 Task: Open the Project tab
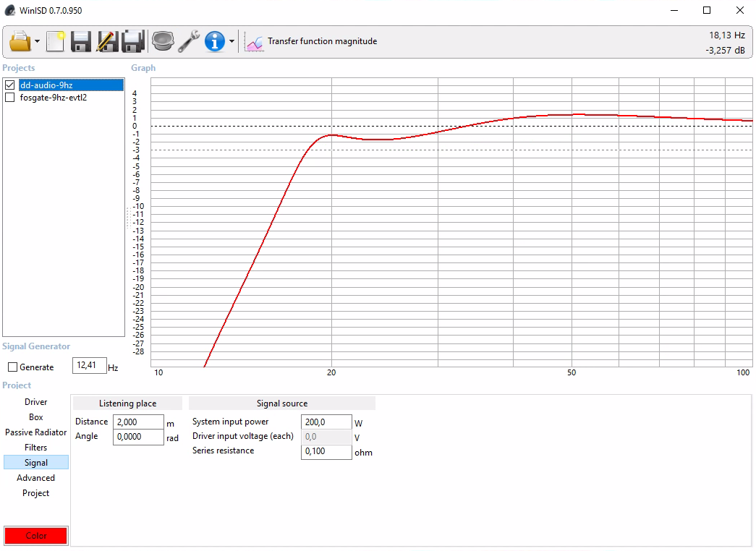pos(35,493)
